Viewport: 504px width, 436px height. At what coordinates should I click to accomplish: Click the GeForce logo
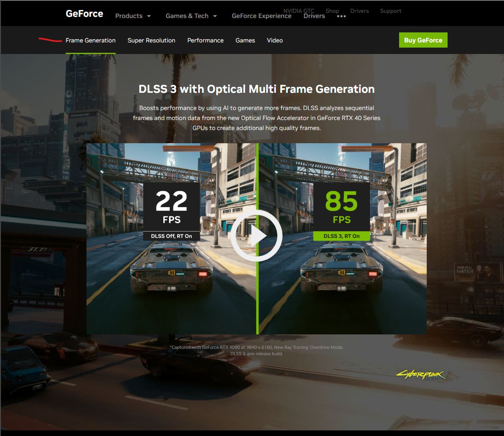click(x=84, y=13)
